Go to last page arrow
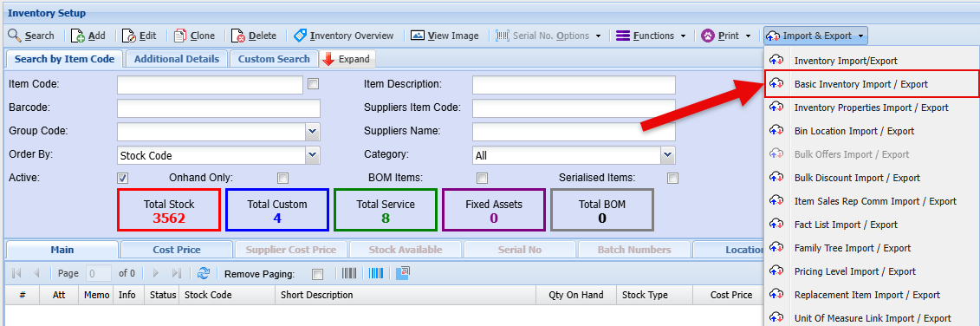This screenshot has width=980, height=326. click(176, 273)
